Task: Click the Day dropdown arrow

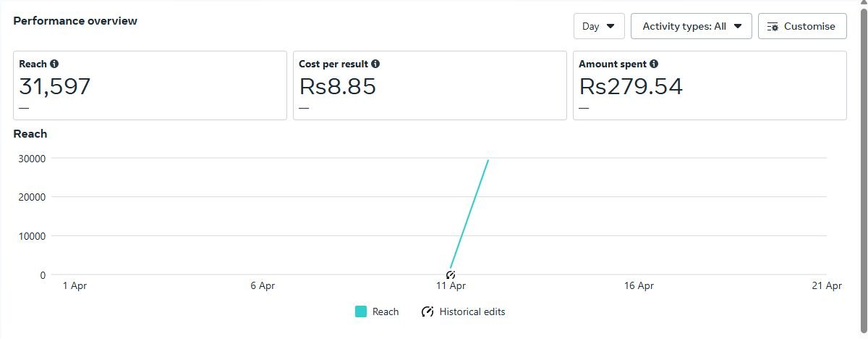Action: coord(610,26)
